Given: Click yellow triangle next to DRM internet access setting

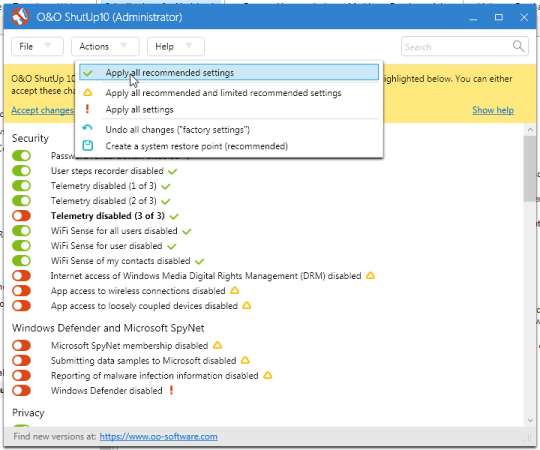Looking at the screenshot, I should click(371, 275).
